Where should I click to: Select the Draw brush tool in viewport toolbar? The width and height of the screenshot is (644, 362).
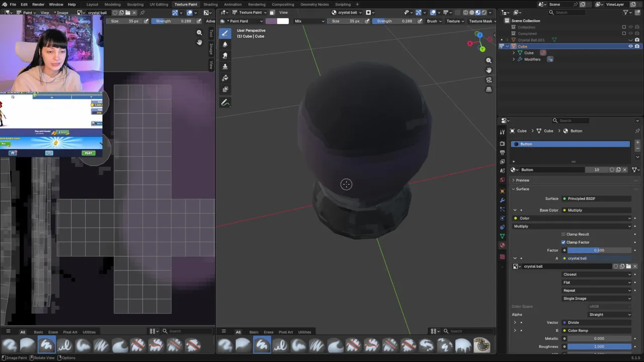click(x=225, y=33)
